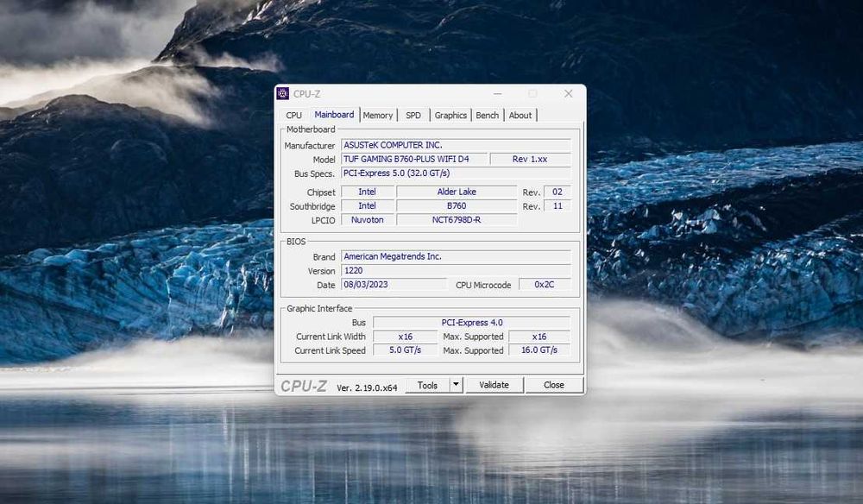Click the B760 southbridge value

coord(457,205)
